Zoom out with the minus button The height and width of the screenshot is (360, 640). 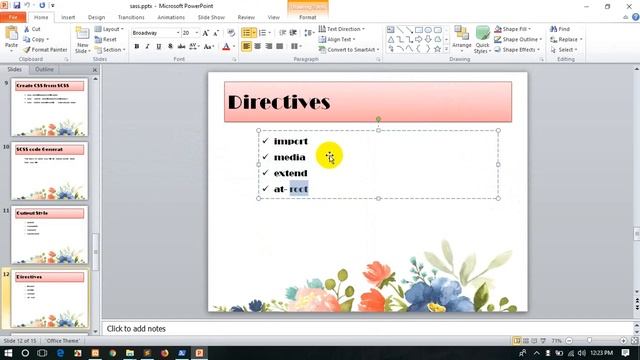[x=569, y=340]
